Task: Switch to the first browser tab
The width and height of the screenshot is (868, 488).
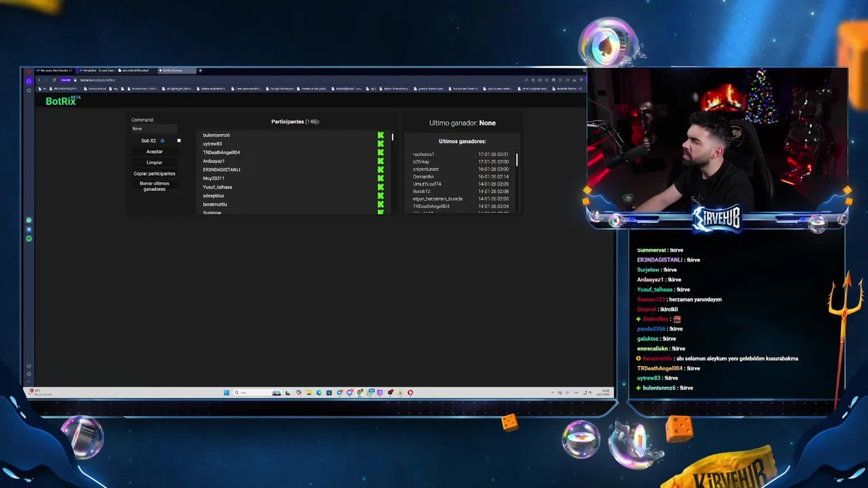Action: (56, 70)
